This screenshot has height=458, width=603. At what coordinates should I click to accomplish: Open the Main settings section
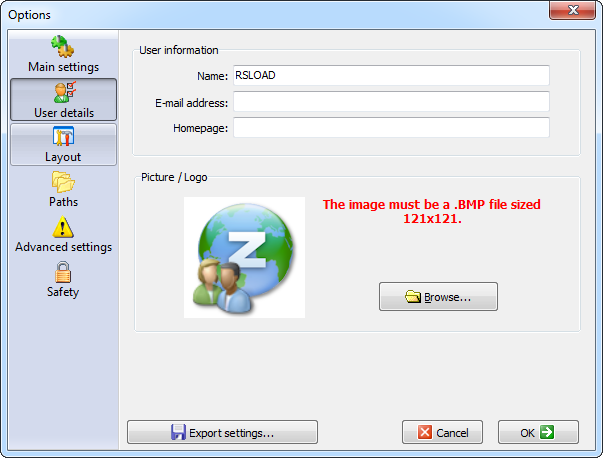click(63, 54)
